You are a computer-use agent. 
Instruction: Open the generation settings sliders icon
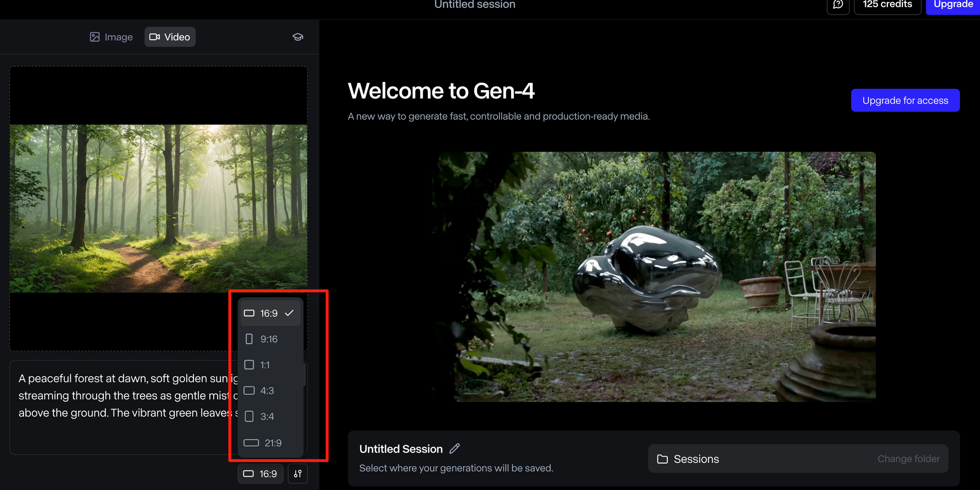tap(298, 474)
